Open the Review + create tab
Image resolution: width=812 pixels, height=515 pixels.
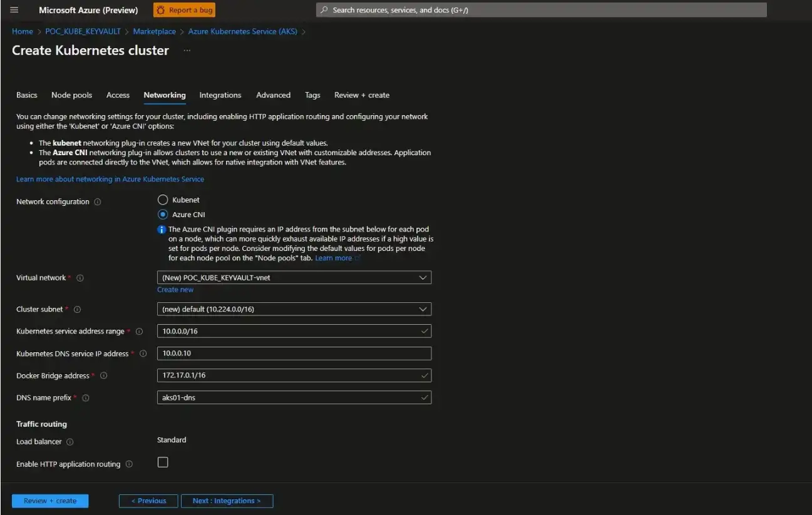(x=362, y=95)
